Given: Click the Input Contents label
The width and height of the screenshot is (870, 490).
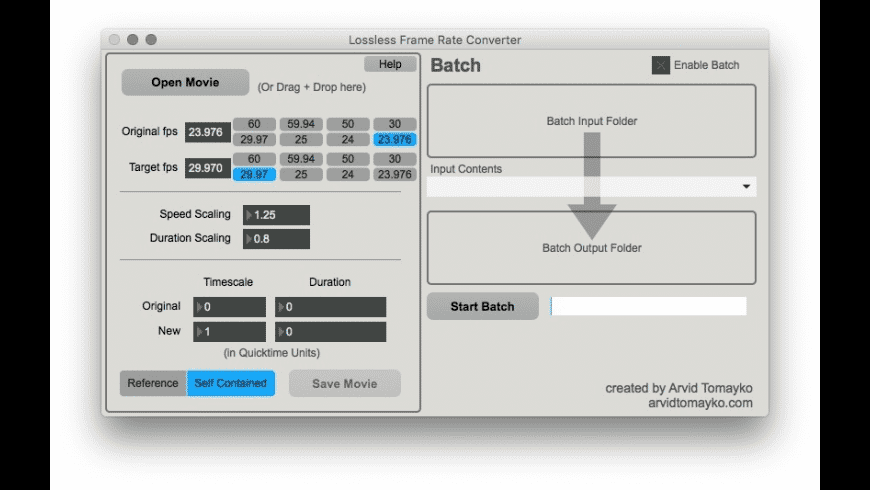Looking at the screenshot, I should pyautogui.click(x=466, y=169).
